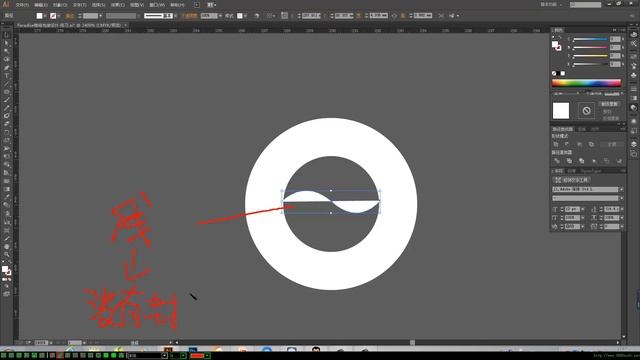Open the stroke weight dropdown arrow
640x360 pixels.
click(x=100, y=16)
